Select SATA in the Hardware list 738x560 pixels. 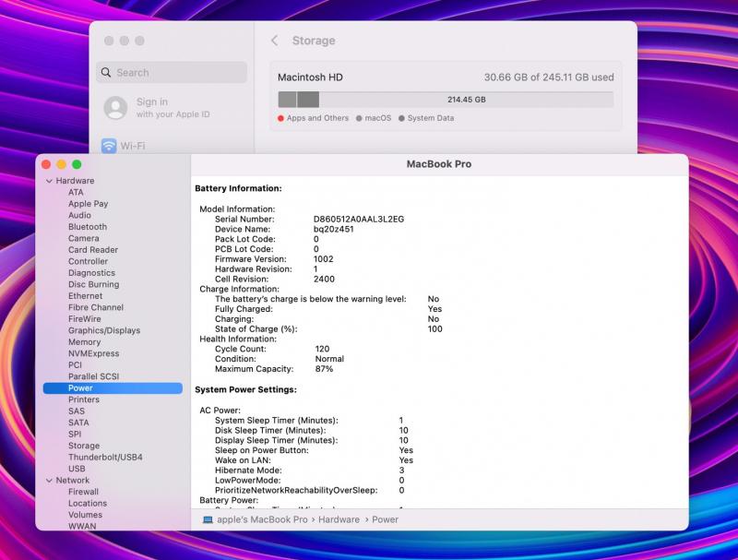[78, 423]
